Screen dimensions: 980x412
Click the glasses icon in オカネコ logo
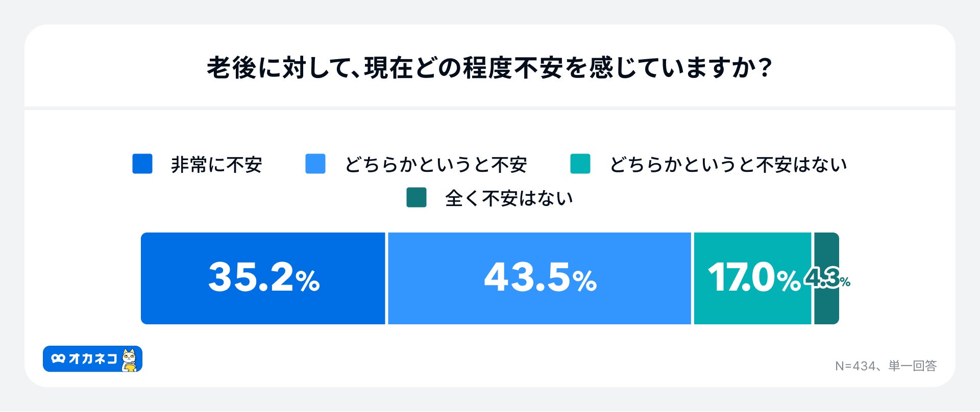point(58,359)
